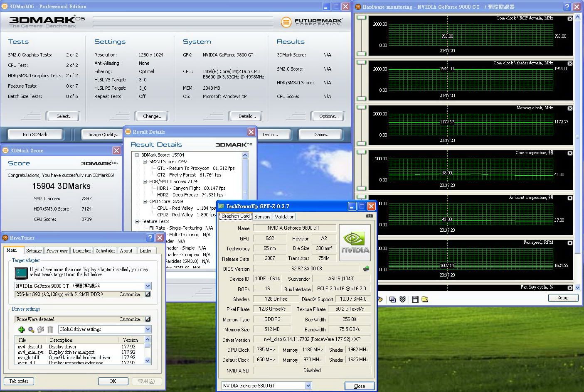584x392 pixels.
Task: Open the RivaTuner Scheduler tab
Action: (x=105, y=251)
